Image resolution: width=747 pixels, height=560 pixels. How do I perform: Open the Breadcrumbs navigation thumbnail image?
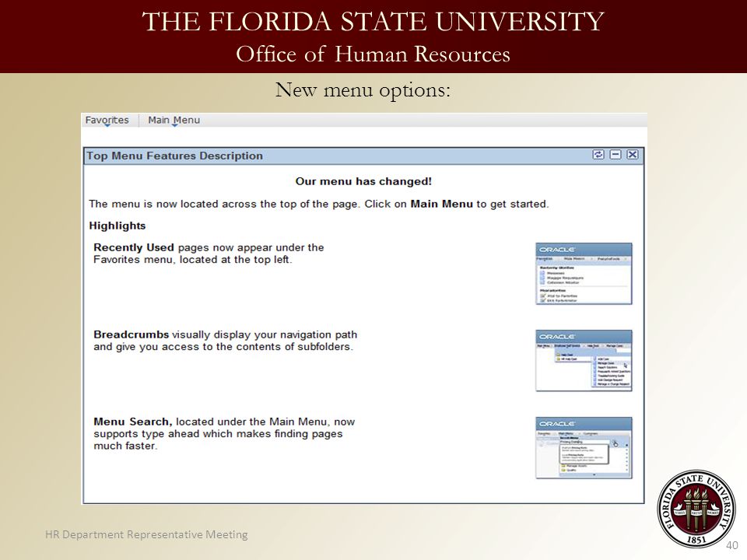[x=584, y=361]
